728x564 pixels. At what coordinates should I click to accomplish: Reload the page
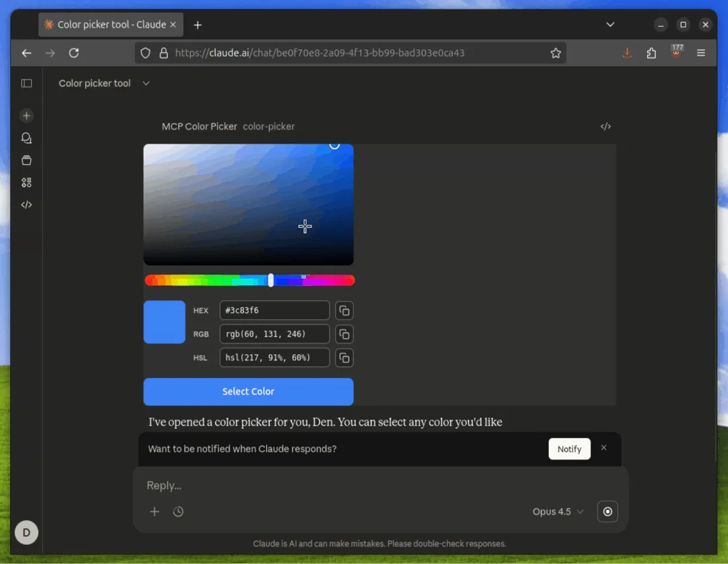[74, 53]
